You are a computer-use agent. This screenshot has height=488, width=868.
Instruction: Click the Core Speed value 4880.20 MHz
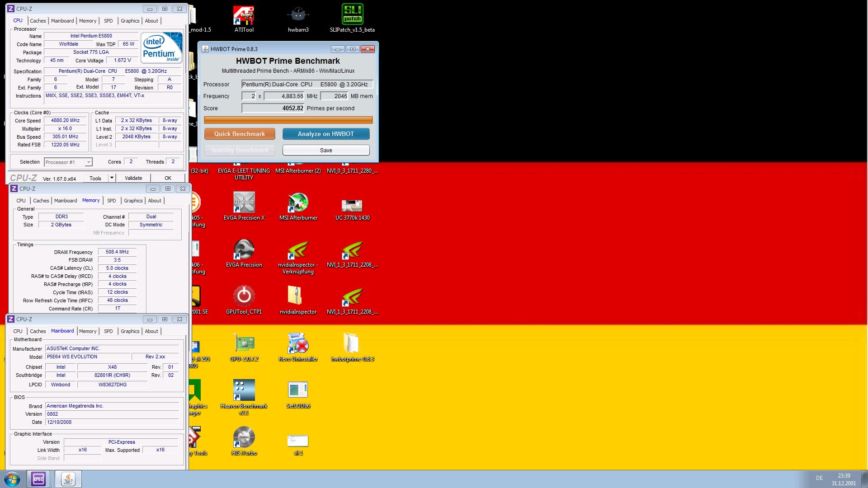66,121
